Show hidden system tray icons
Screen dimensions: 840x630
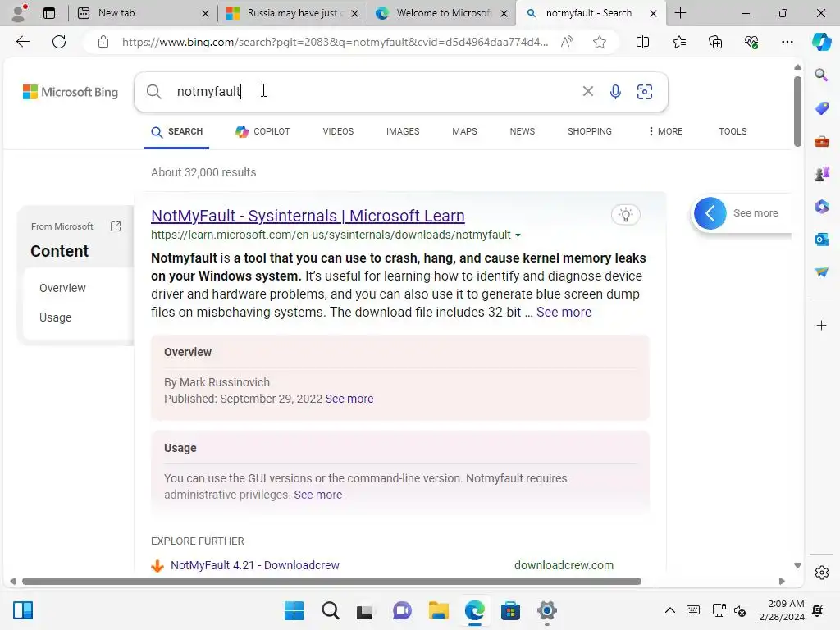tap(669, 610)
